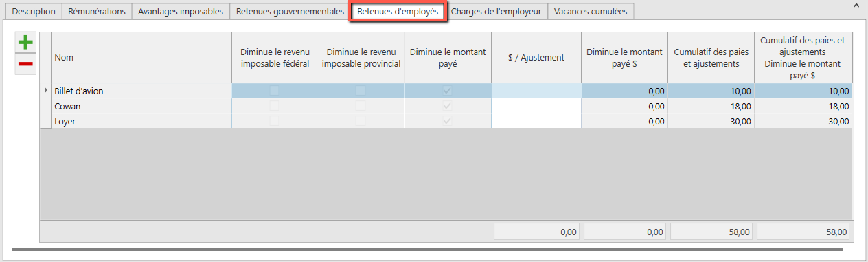
Task: Click the Cumulatif des paies et ajustements header
Action: coord(711,58)
